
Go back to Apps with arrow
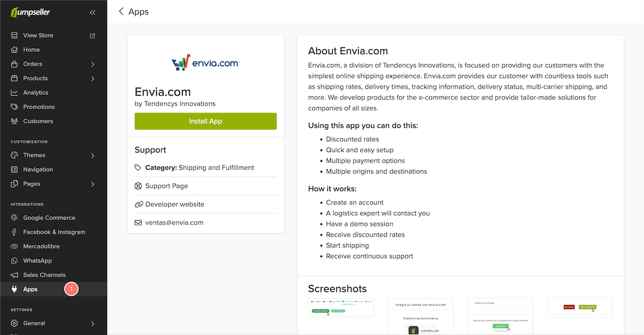[x=121, y=12]
